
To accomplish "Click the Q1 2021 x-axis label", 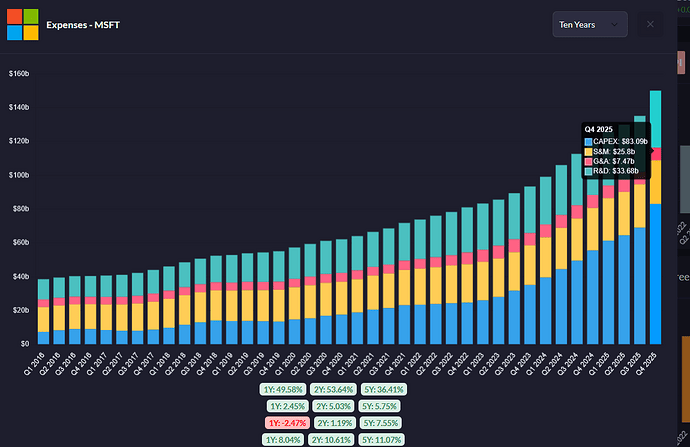I will [x=348, y=364].
